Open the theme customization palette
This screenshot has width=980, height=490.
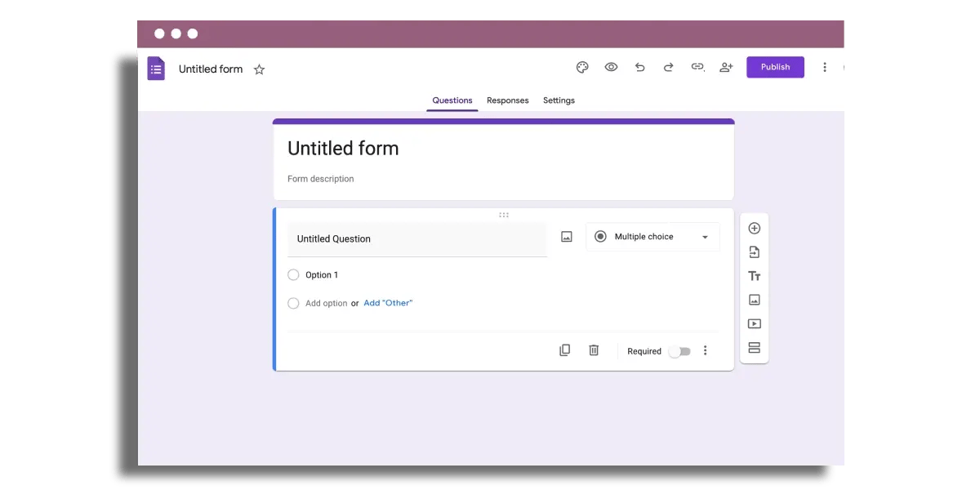click(x=581, y=67)
